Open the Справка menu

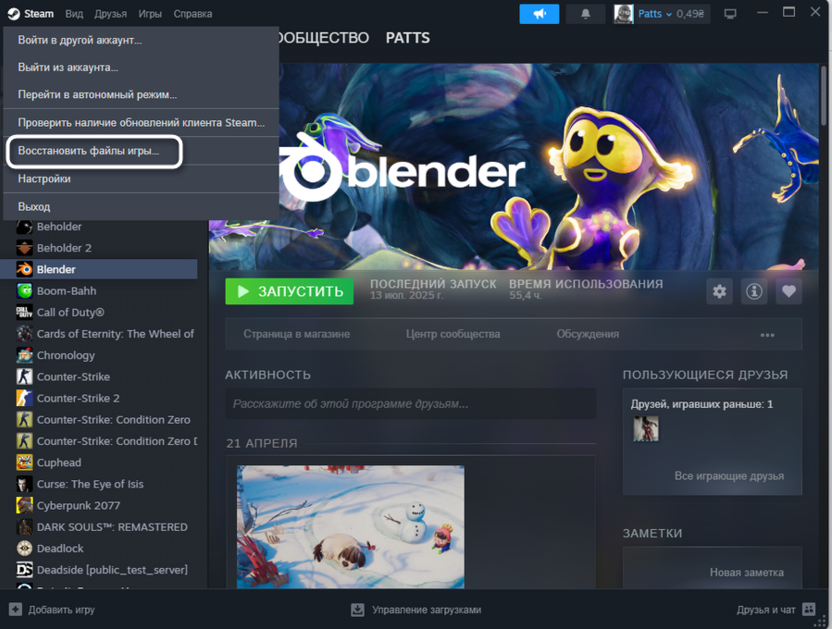193,14
